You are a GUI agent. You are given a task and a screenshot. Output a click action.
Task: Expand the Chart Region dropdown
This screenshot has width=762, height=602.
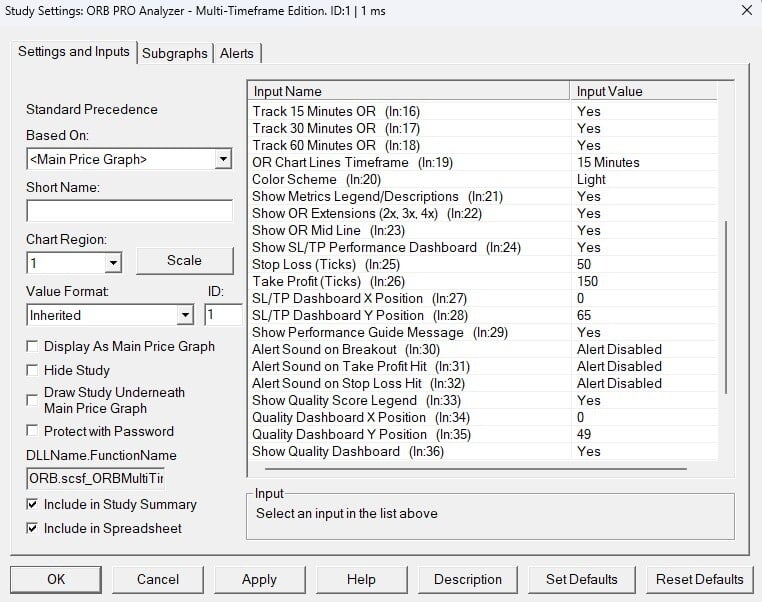[x=113, y=263]
